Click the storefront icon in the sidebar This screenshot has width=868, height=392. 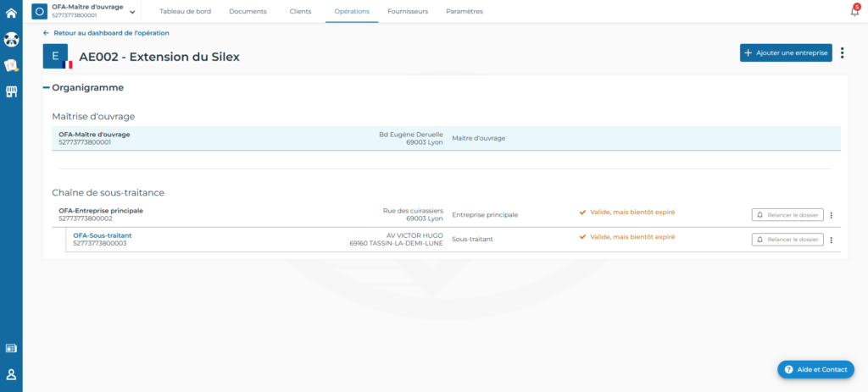[11, 91]
